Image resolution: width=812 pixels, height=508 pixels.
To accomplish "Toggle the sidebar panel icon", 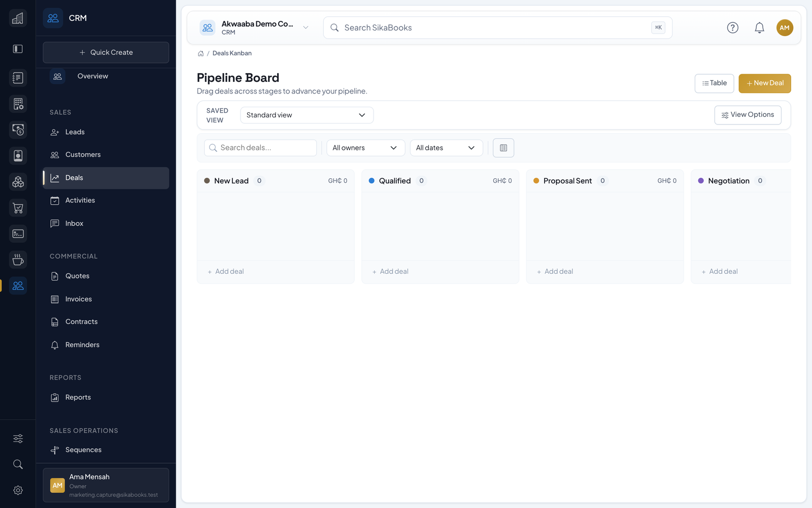I will coord(18,49).
